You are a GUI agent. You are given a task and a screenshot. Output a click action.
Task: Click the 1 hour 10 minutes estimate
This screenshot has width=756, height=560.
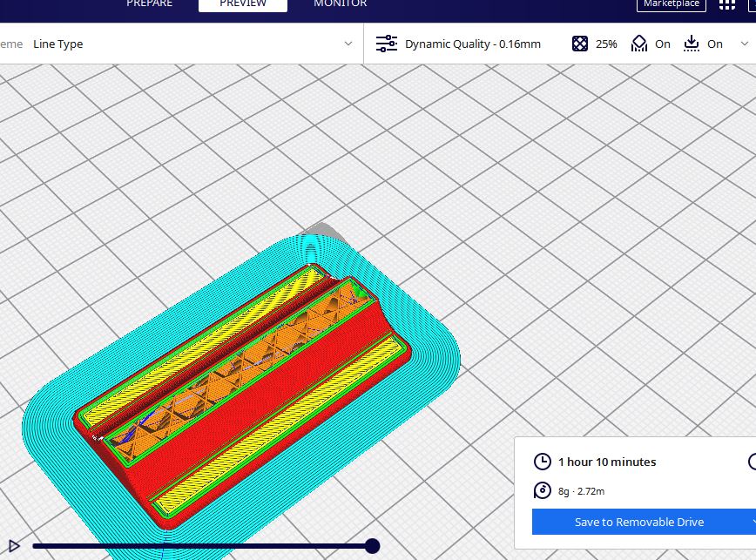pos(607,462)
